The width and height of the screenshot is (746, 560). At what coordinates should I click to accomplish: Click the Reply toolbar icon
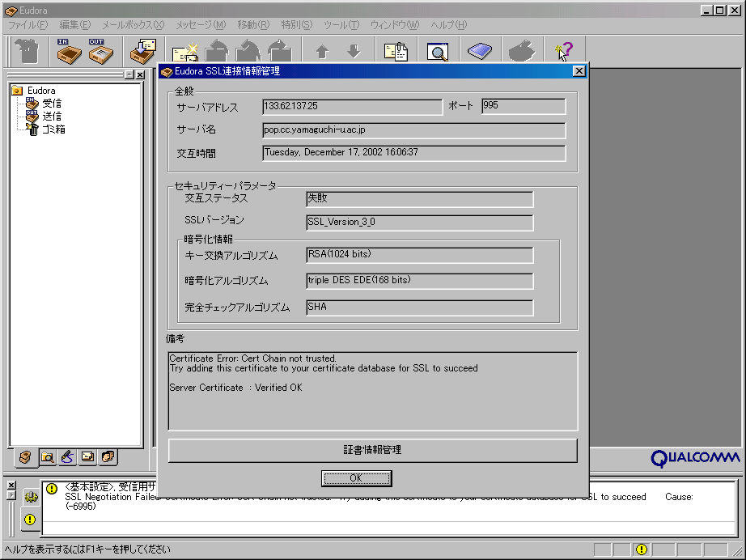coord(217,51)
